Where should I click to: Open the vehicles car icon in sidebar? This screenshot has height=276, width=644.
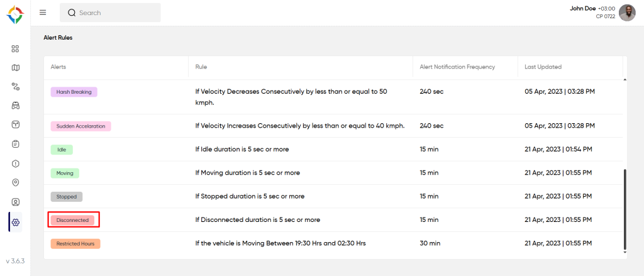(x=16, y=106)
